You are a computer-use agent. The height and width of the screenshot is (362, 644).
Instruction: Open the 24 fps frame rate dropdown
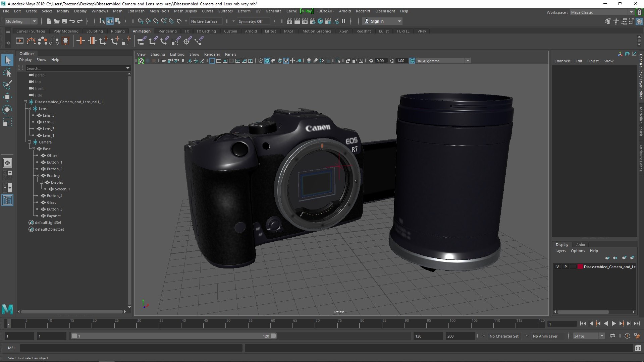589,336
